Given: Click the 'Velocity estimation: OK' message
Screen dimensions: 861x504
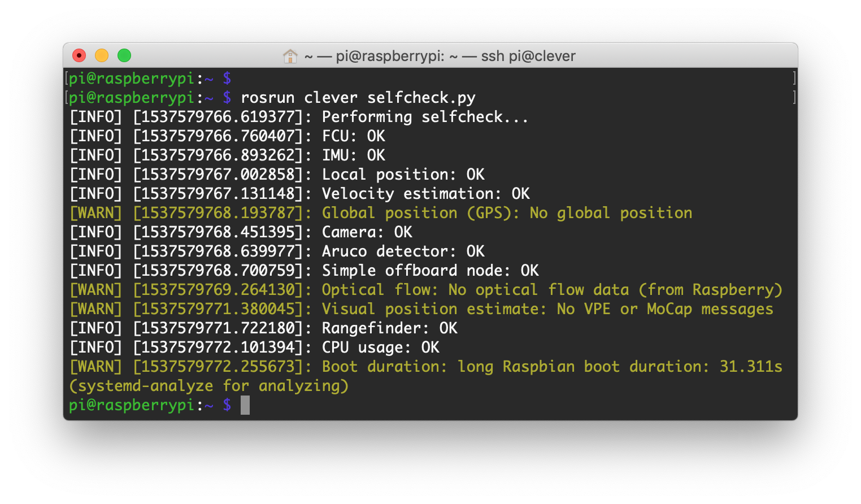Looking at the screenshot, I should pos(425,194).
